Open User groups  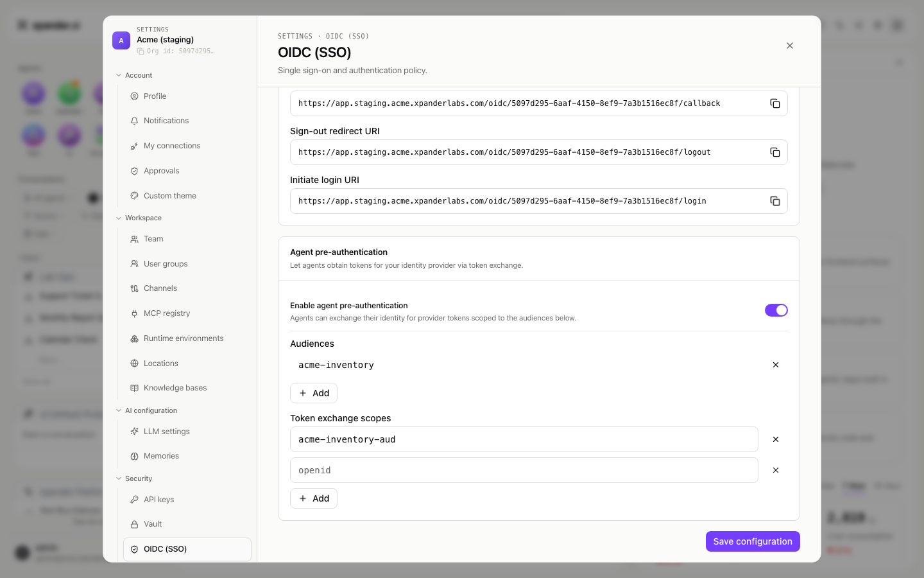point(187,264)
